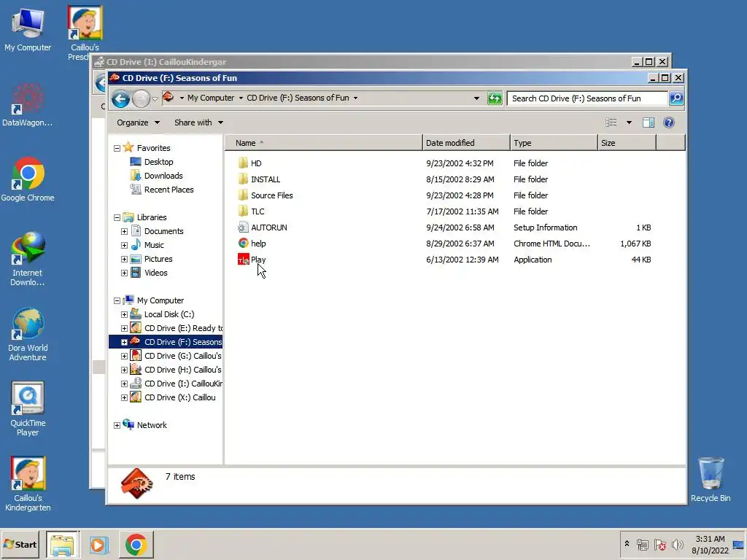
Task: Click the Search CD Drive field
Action: pyautogui.click(x=587, y=98)
